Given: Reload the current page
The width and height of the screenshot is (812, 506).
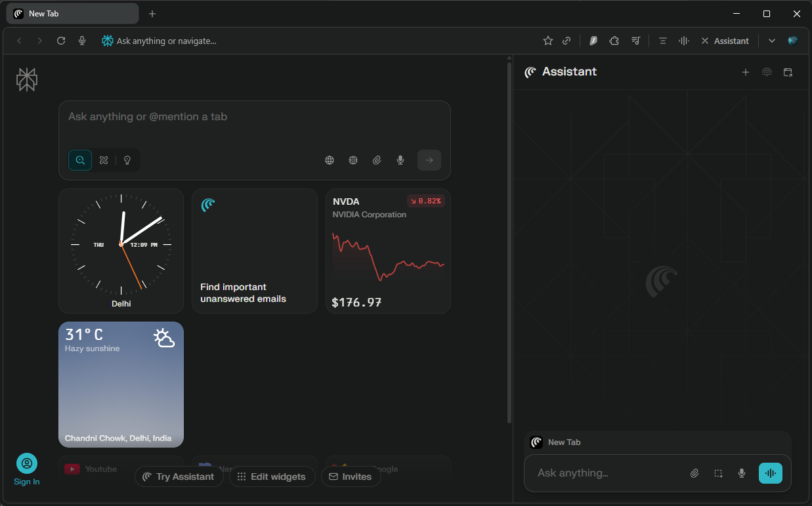Looking at the screenshot, I should [x=61, y=41].
